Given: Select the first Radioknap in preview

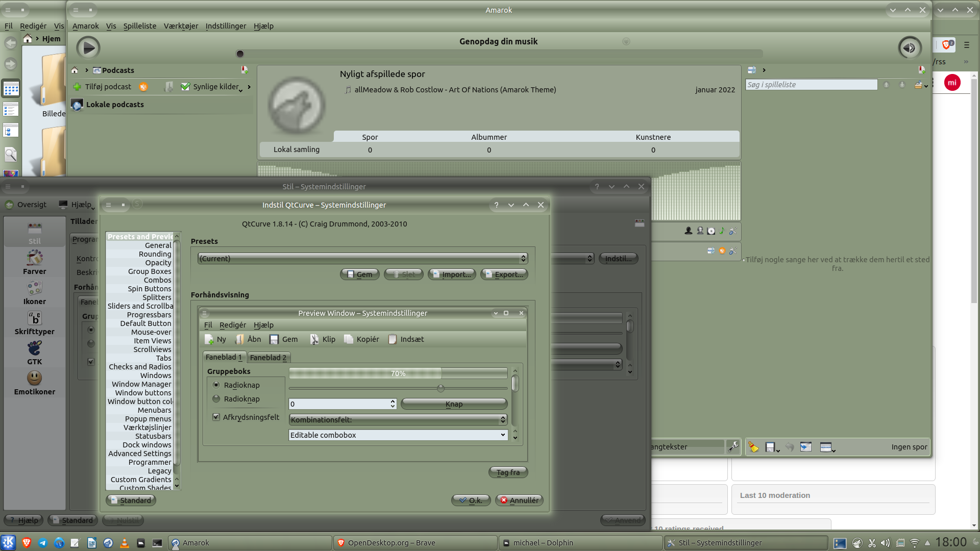Looking at the screenshot, I should (x=216, y=385).
